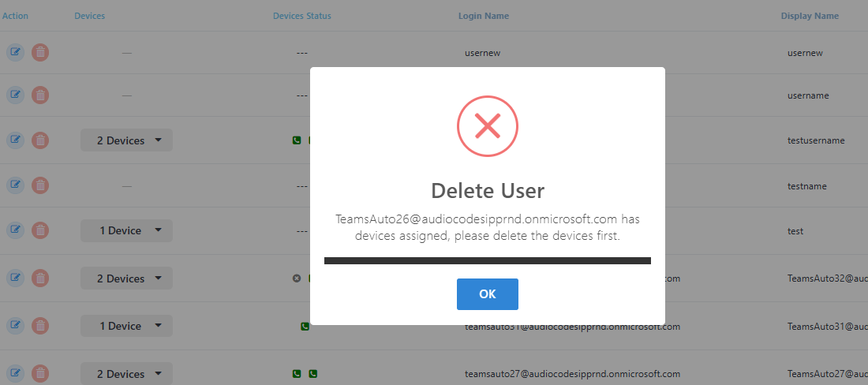
Task: Open the 1 Device dropdown for test
Action: click(126, 230)
